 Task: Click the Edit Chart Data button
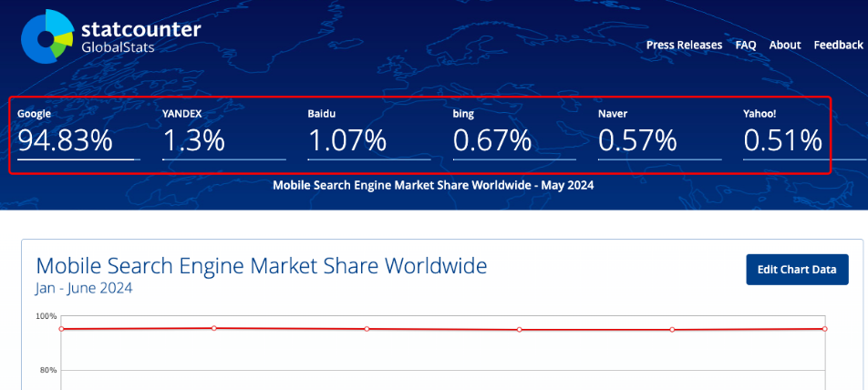click(797, 270)
